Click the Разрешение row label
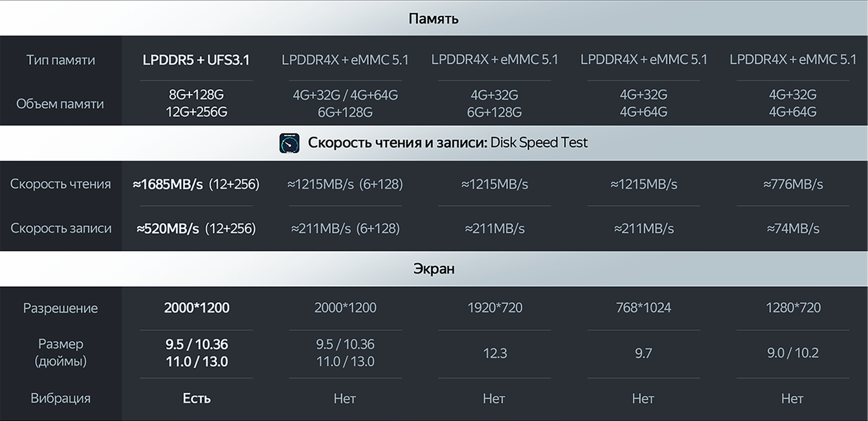 coord(60,308)
